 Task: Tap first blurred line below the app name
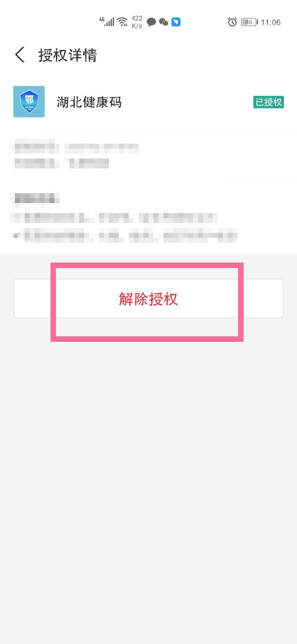[x=76, y=147]
